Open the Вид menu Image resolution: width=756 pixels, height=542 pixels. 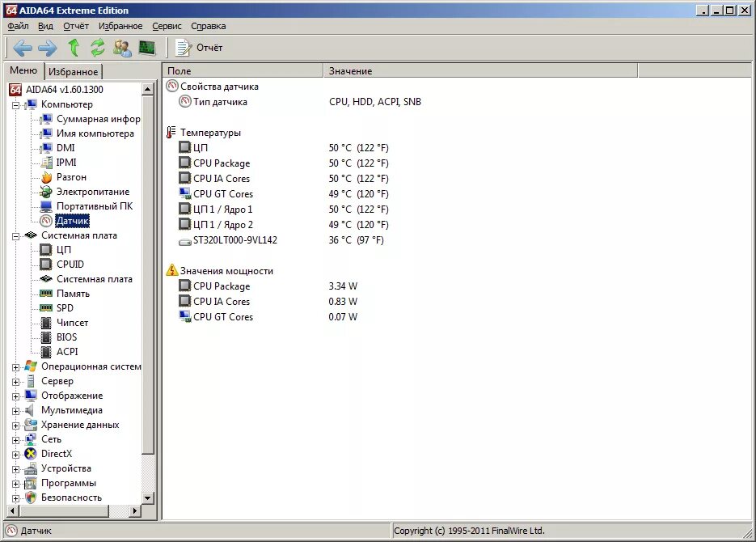(46, 26)
